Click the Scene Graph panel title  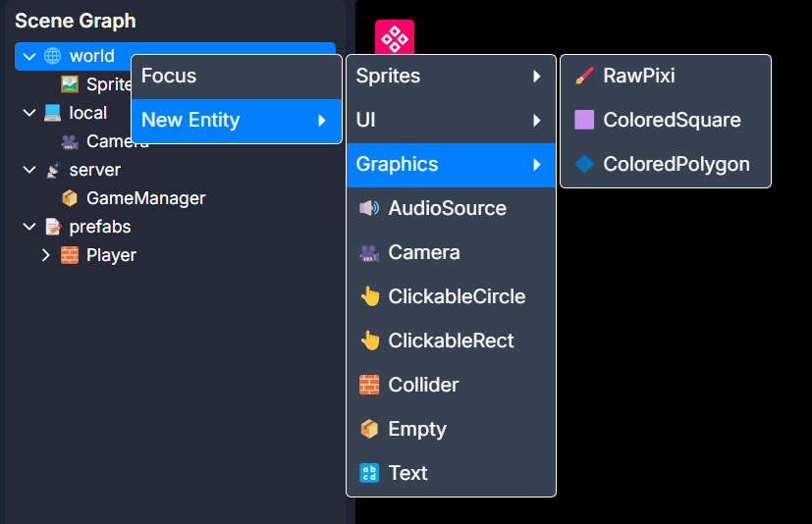pos(76,22)
